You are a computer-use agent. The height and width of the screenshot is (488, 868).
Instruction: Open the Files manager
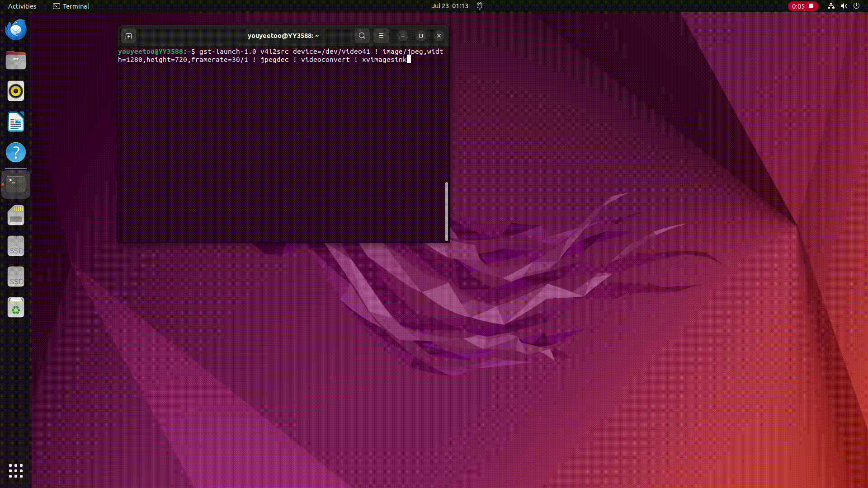(16, 60)
